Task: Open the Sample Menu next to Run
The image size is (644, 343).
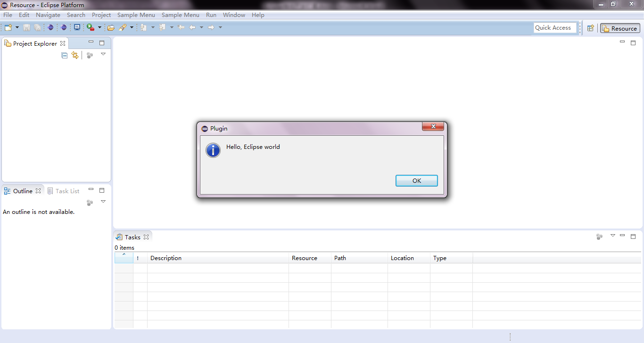Action: (x=181, y=15)
